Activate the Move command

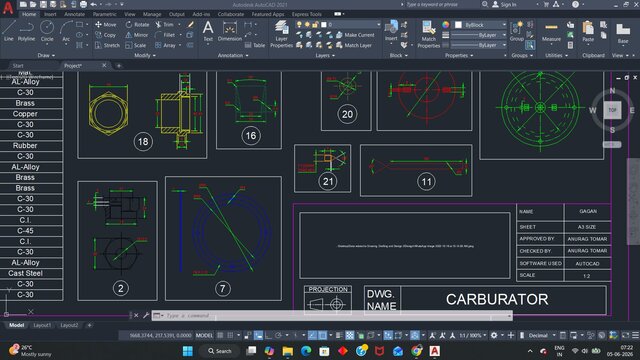click(x=106, y=24)
